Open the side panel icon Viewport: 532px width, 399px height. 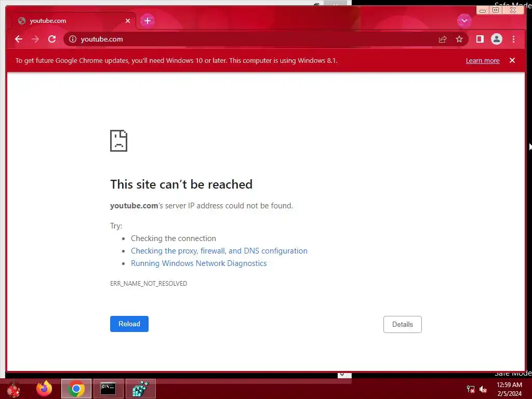click(480, 39)
